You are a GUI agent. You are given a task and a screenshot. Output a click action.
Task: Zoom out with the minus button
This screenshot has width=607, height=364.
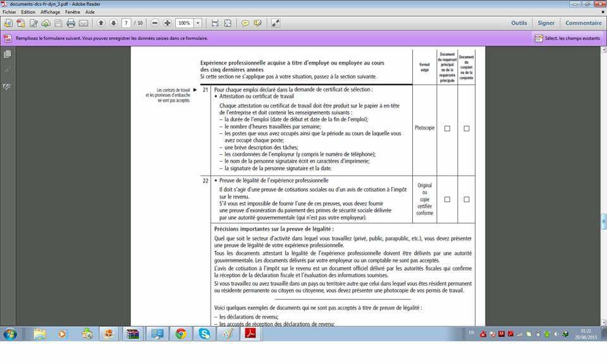[155, 23]
